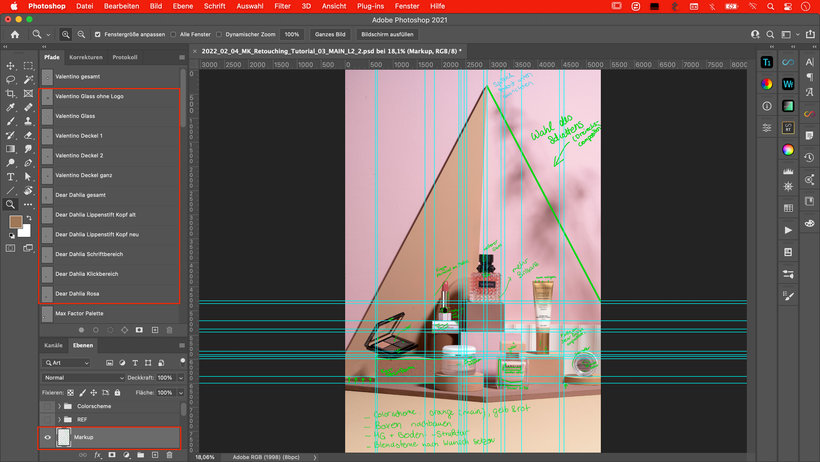The image size is (820, 462).
Task: Open the Histogram panel icon
Action: coord(788,172)
